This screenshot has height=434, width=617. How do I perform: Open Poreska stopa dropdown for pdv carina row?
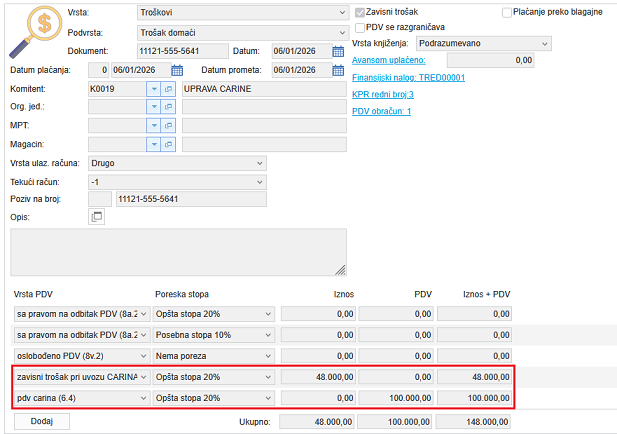click(x=267, y=398)
